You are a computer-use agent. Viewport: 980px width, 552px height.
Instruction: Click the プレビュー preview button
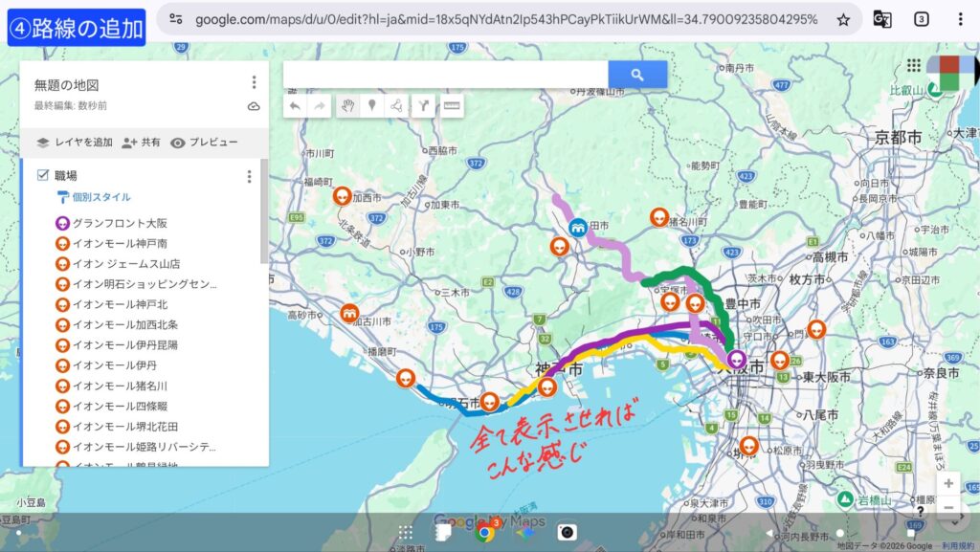(x=204, y=143)
